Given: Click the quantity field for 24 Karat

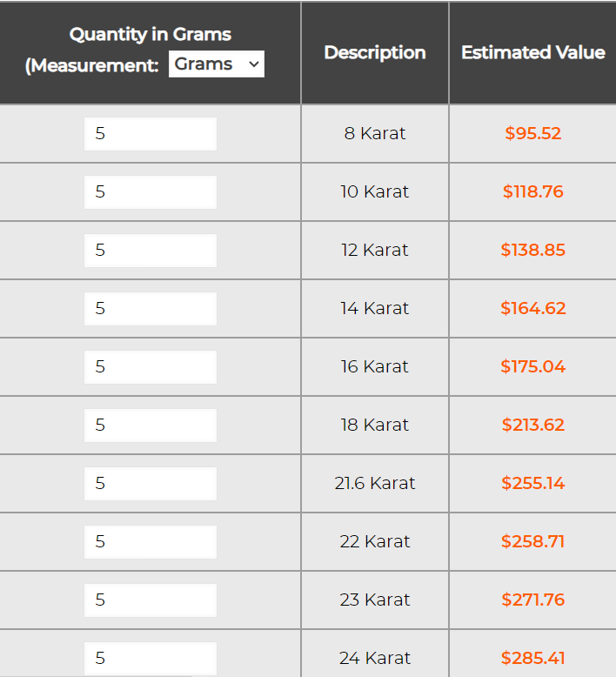Looking at the screenshot, I should [151, 659].
